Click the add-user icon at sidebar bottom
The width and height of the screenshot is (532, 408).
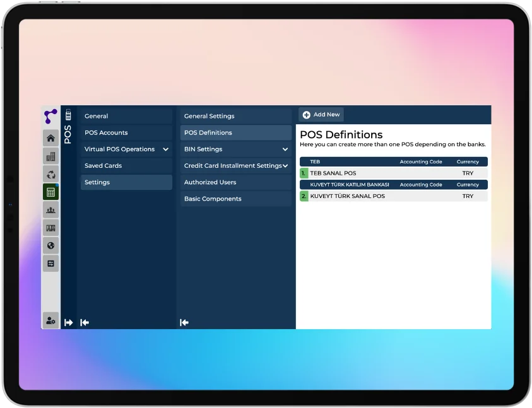[x=50, y=320]
